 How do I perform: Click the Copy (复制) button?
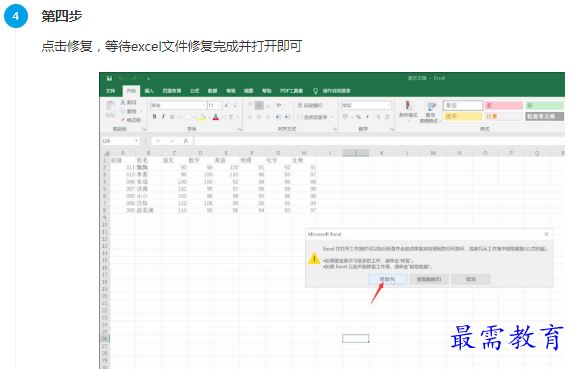coord(128,111)
